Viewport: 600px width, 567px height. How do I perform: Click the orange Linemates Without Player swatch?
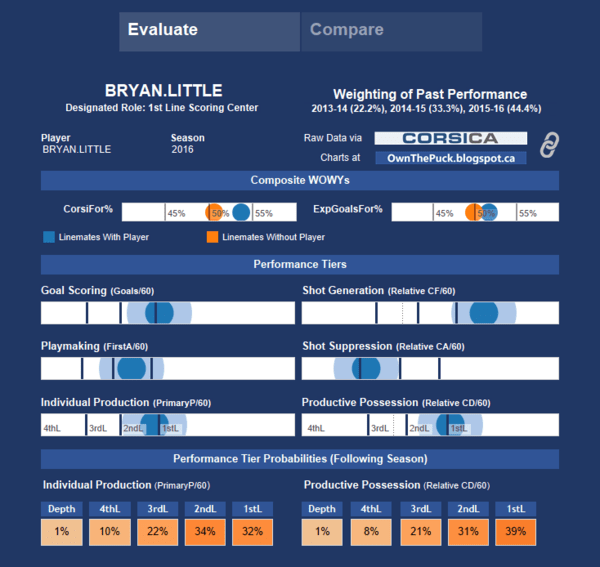click(x=213, y=237)
